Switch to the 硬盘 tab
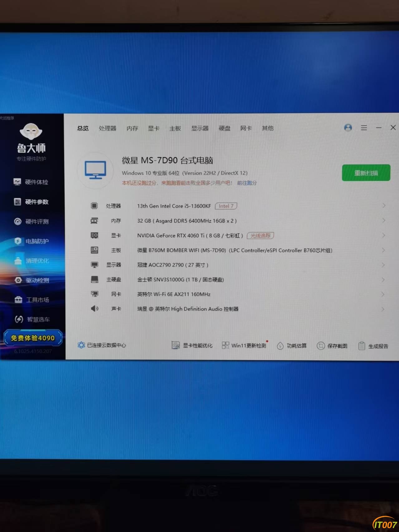This screenshot has width=399, height=532. click(225, 128)
